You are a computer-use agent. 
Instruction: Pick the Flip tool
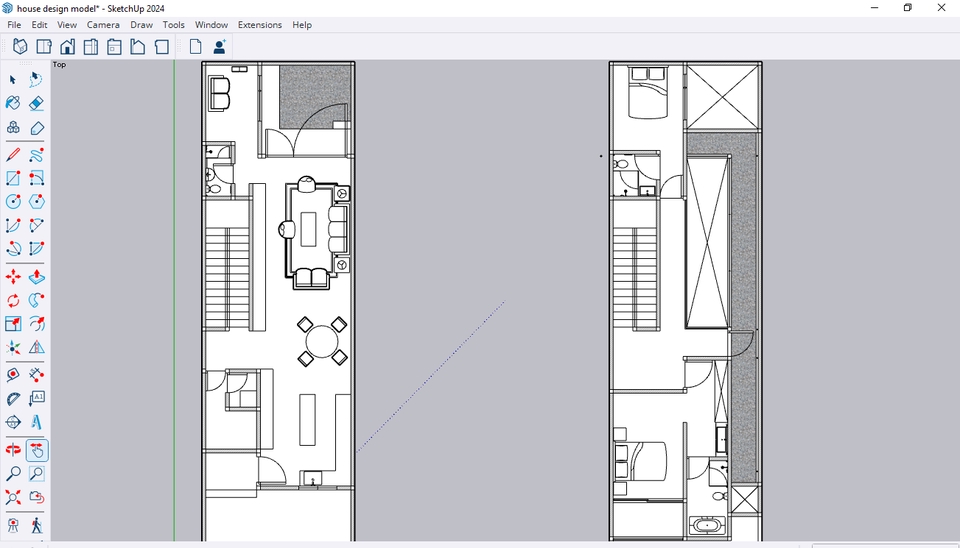click(x=36, y=348)
